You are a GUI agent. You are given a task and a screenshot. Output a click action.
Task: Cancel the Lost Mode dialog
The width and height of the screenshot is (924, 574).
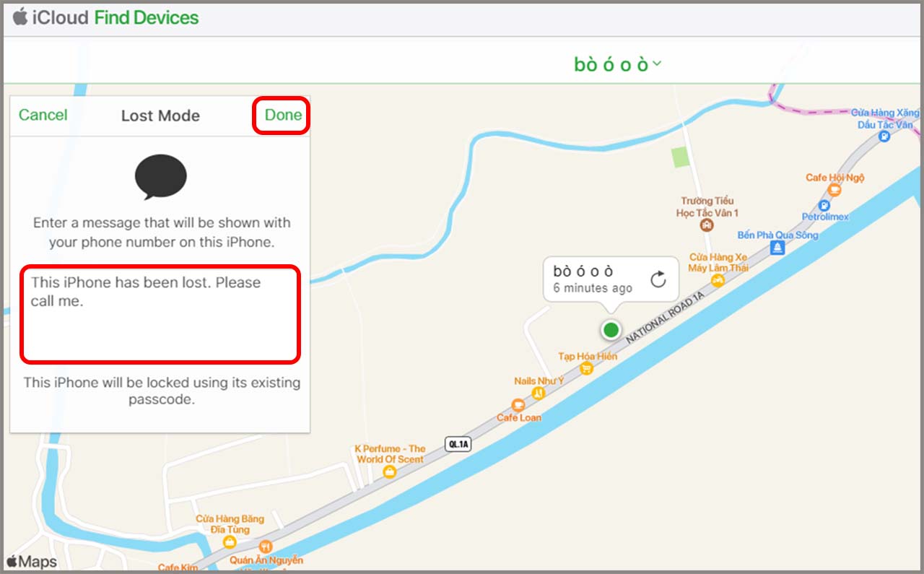coord(43,115)
